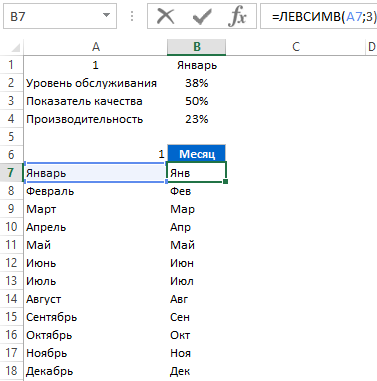Select the Дек cell

tap(196, 371)
